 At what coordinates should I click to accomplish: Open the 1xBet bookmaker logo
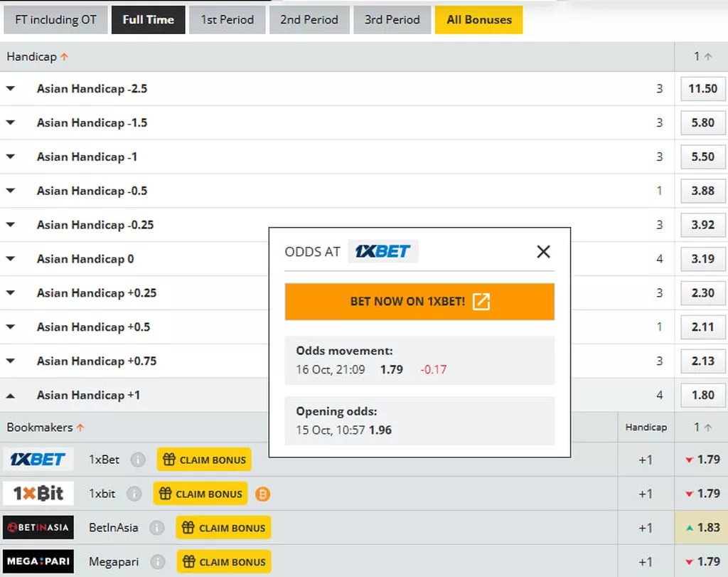click(x=38, y=460)
